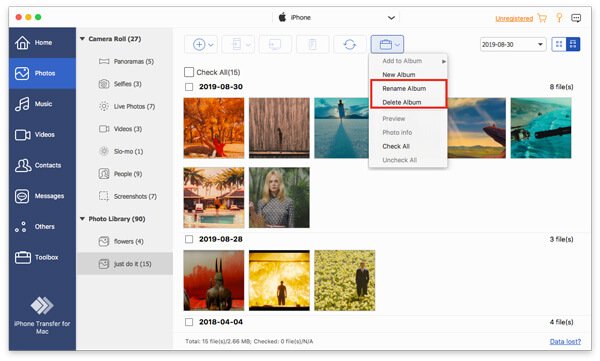Tick the Check All(15) checkbox
Image resolution: width=600 pixels, height=361 pixels.
[189, 72]
